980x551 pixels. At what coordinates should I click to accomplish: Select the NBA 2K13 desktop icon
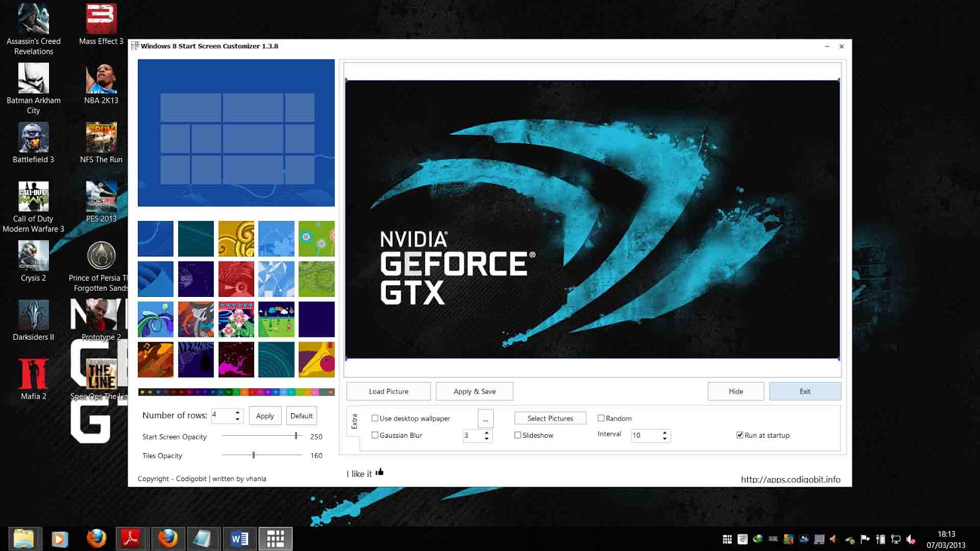click(x=101, y=84)
